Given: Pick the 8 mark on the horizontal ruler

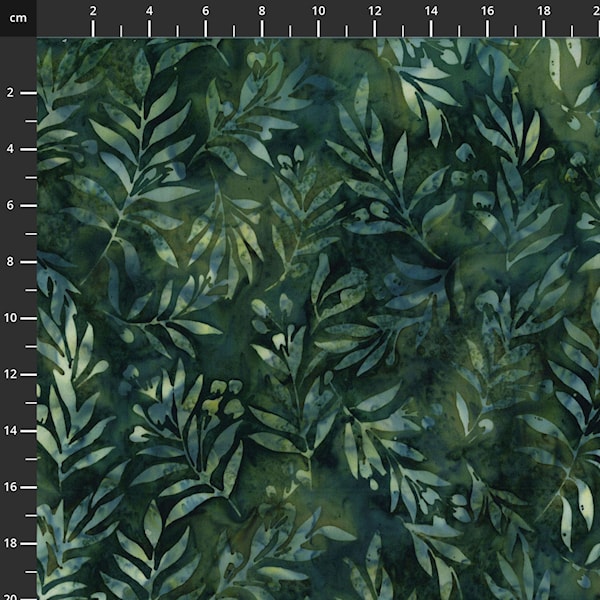Looking at the screenshot, I should pyautogui.click(x=262, y=11).
